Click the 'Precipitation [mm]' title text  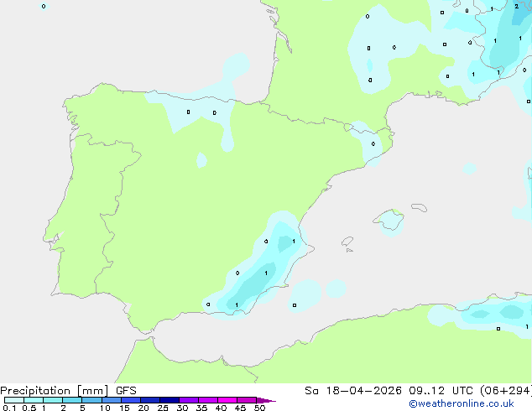(x=54, y=391)
